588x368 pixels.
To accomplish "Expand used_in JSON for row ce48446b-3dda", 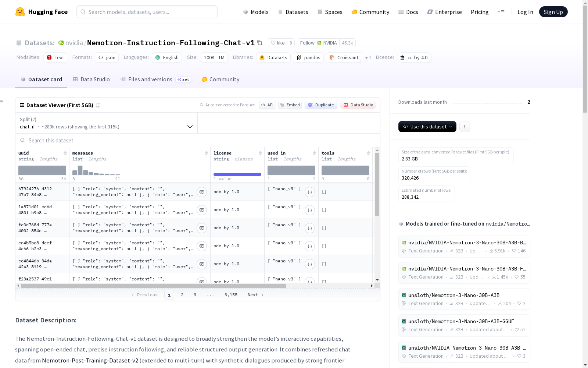I will (x=310, y=264).
